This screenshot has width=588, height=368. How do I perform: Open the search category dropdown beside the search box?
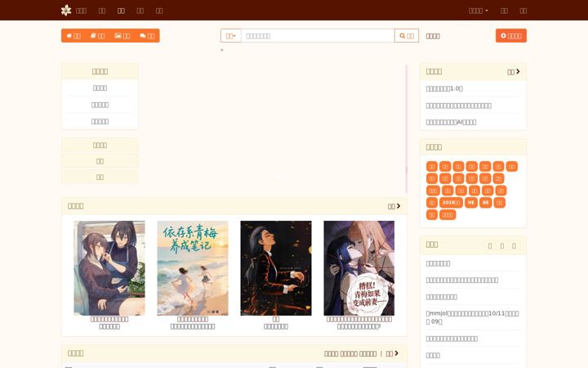pos(230,36)
